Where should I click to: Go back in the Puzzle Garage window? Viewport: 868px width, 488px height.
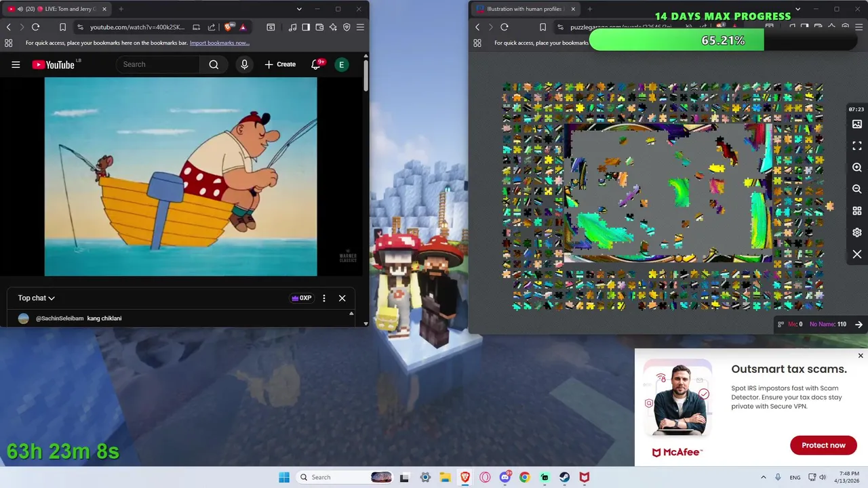[477, 27]
